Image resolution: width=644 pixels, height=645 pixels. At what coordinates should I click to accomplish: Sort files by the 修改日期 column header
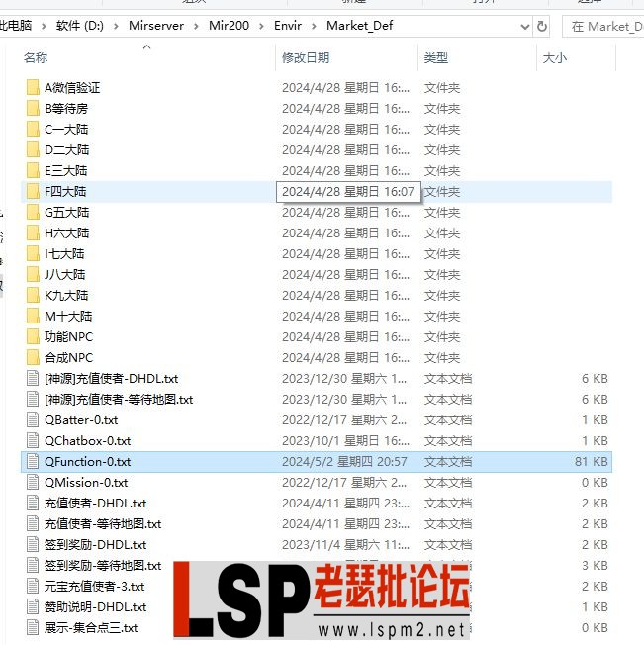(306, 58)
